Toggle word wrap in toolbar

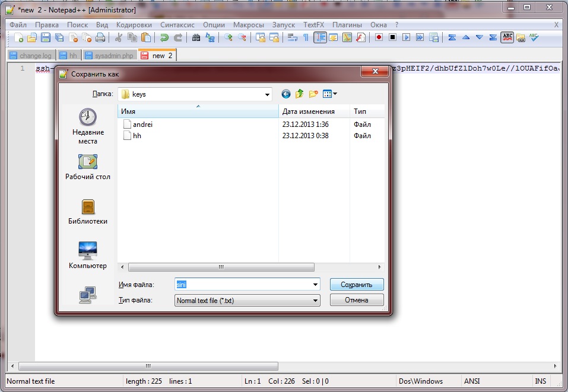[x=293, y=37]
